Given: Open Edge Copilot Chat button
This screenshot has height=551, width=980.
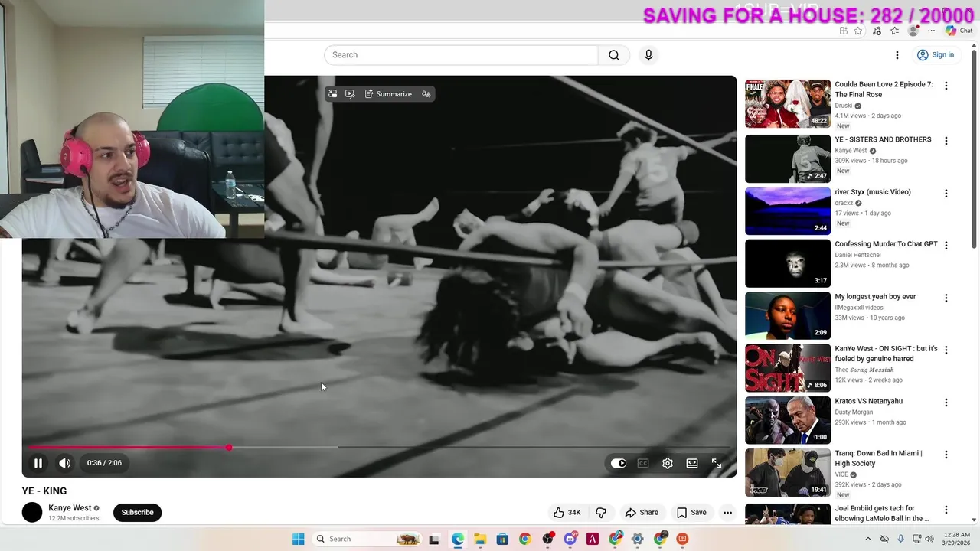Looking at the screenshot, I should pyautogui.click(x=959, y=31).
